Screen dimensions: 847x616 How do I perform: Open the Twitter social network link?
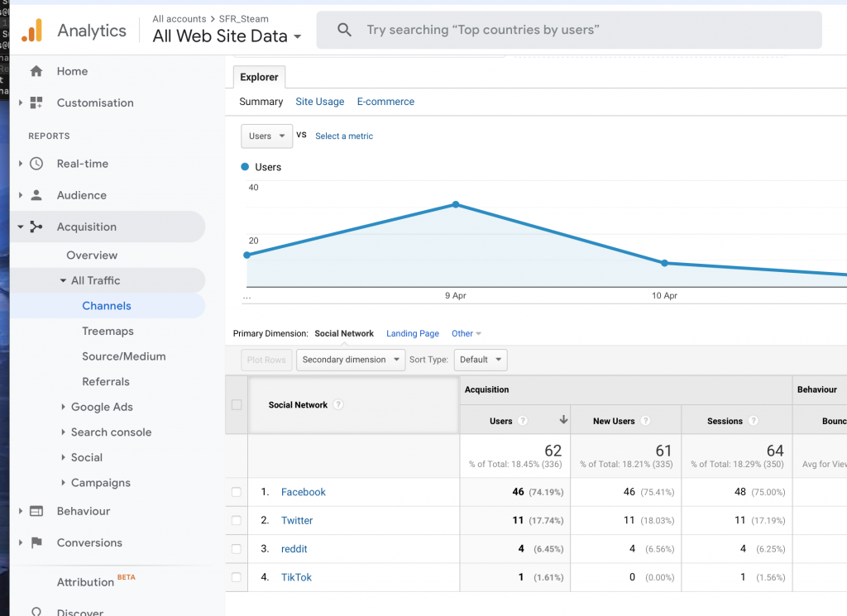coord(297,520)
